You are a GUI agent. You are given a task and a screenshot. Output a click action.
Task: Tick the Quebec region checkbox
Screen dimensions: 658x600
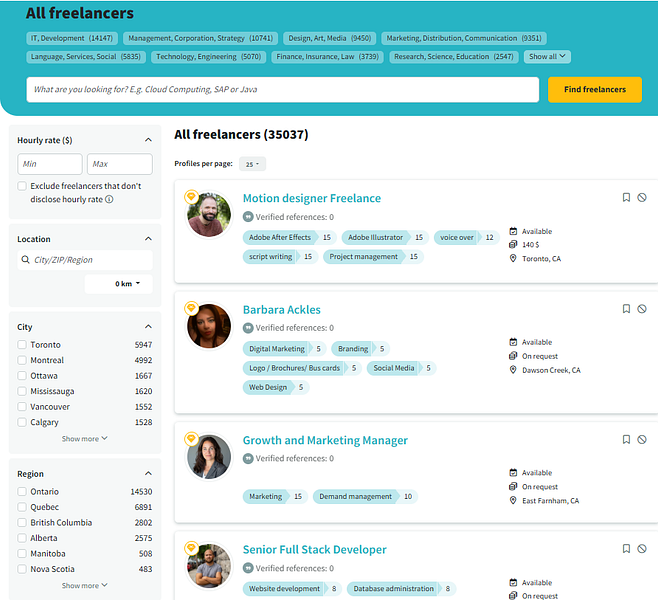click(22, 507)
